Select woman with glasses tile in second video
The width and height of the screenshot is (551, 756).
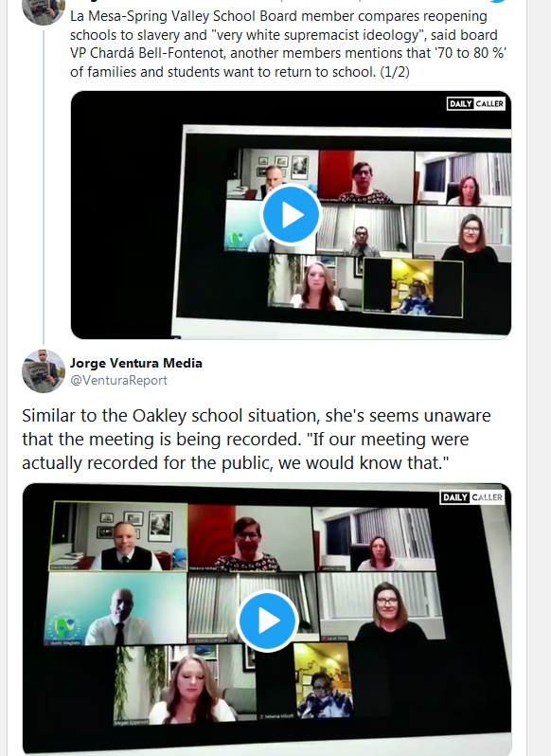382,605
